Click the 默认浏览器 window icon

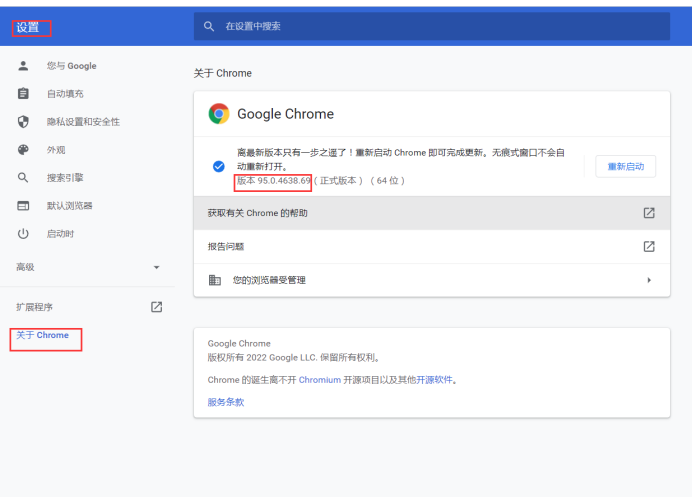click(23, 206)
